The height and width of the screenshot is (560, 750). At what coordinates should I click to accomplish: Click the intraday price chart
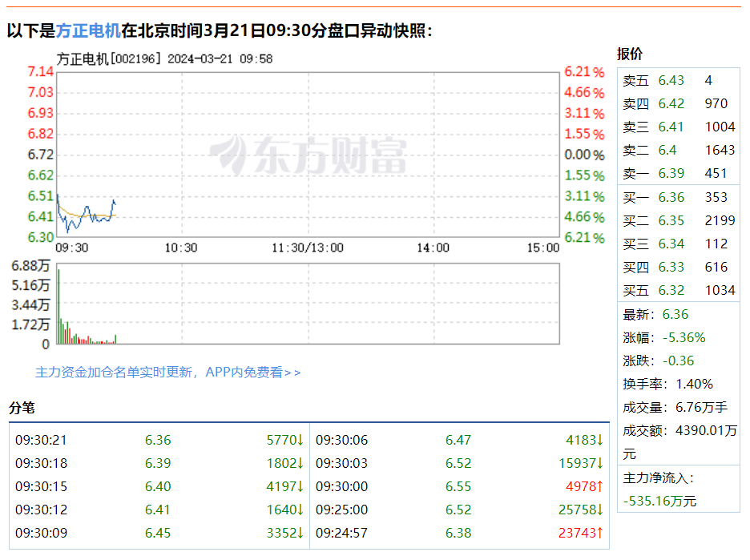[x=308, y=155]
